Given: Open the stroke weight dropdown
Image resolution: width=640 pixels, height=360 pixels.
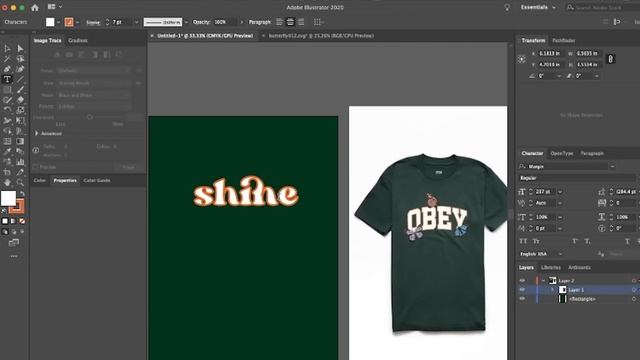Looking at the screenshot, I should tap(136, 22).
